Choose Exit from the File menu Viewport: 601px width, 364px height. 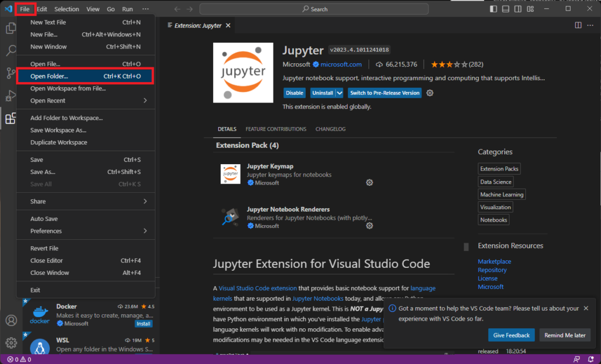tap(86, 290)
